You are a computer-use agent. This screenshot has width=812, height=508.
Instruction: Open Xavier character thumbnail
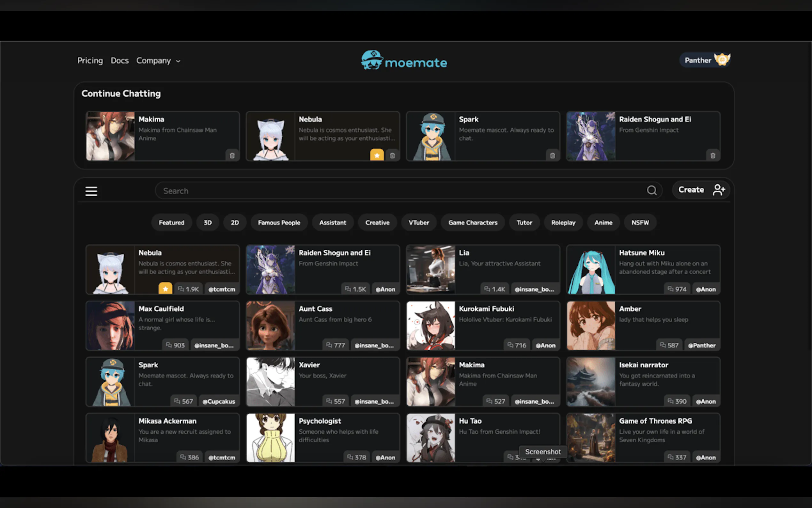pos(270,382)
